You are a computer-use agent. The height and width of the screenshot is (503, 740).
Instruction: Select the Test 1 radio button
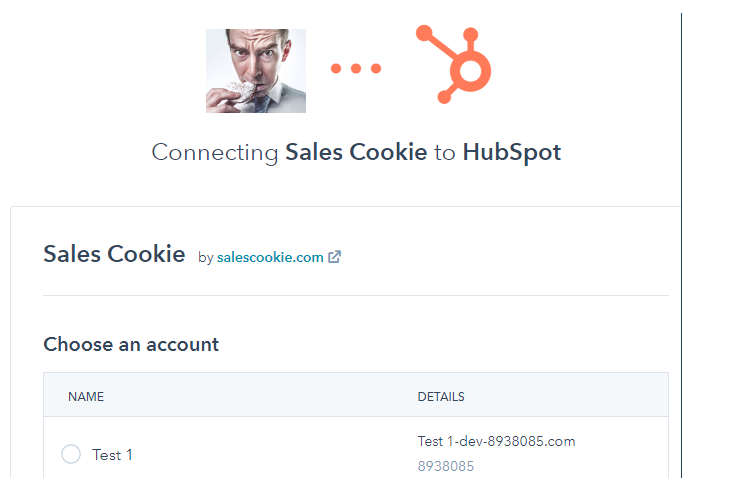pos(71,454)
